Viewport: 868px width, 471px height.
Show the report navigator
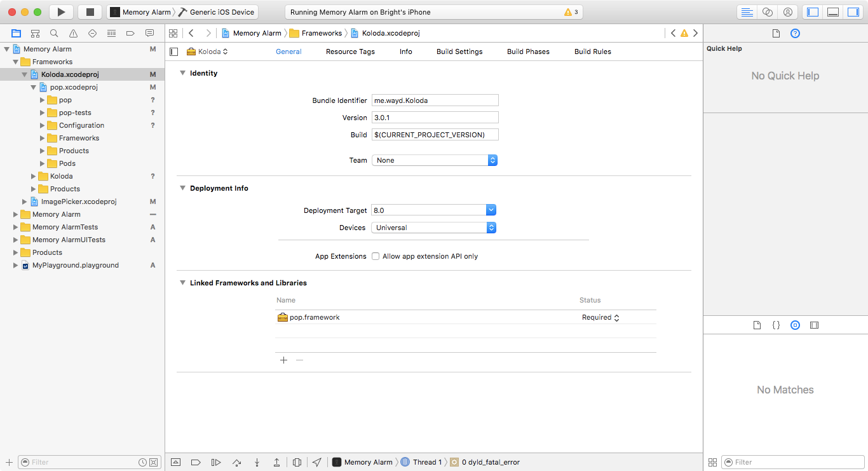pos(149,33)
